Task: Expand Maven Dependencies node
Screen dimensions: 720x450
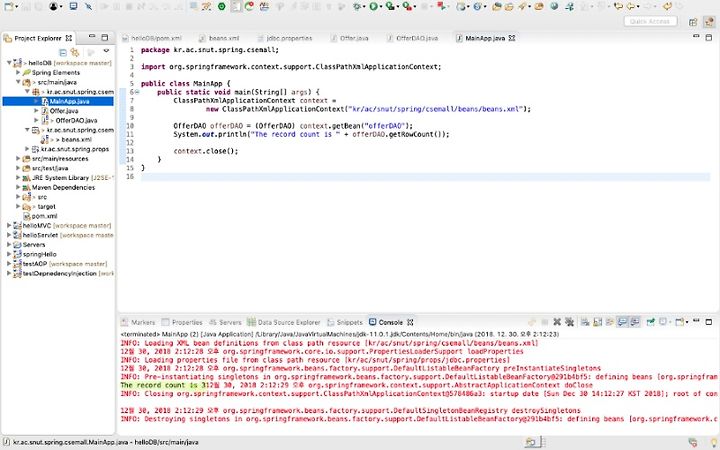Action: [18, 187]
